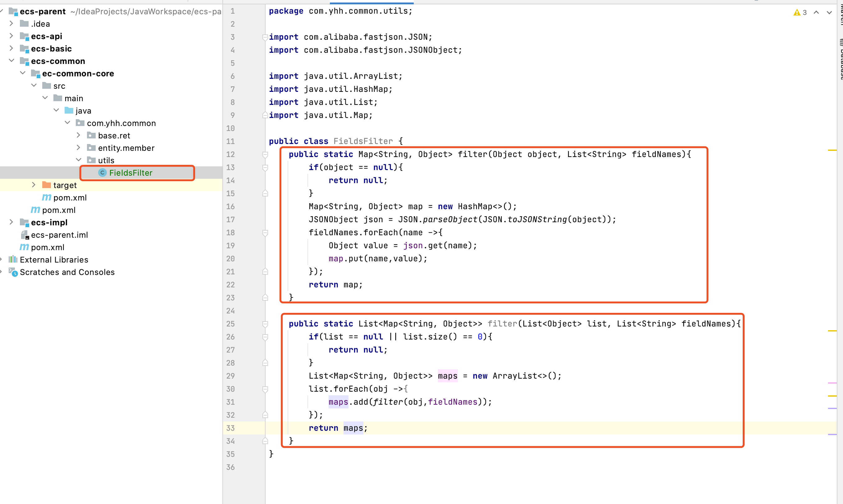Fold the import block at line 3
The width and height of the screenshot is (843, 504).
265,37
